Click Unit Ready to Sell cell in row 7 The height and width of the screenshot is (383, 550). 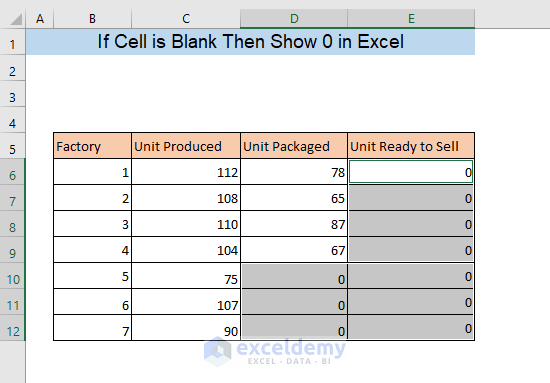(411, 198)
